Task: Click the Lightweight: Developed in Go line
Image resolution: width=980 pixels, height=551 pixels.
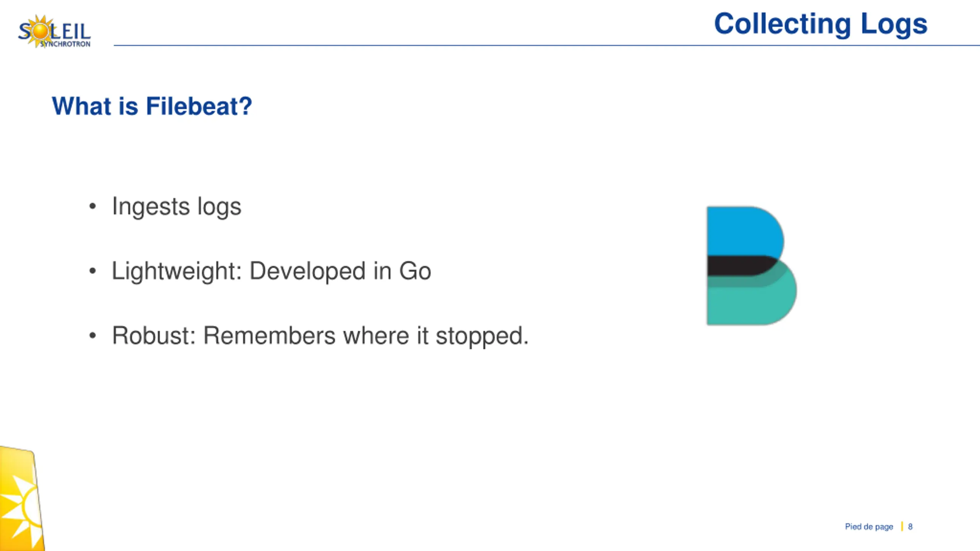Action: pos(271,271)
